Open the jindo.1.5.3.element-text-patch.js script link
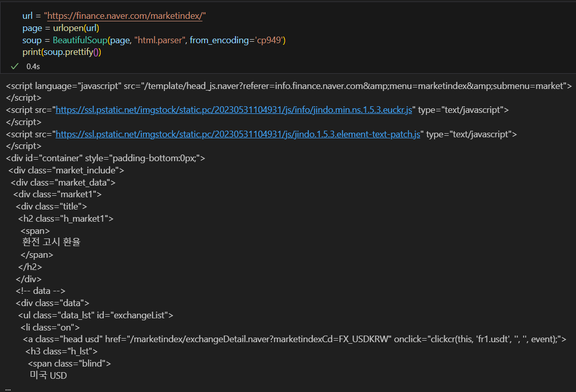The height and width of the screenshot is (392, 576). (x=238, y=134)
